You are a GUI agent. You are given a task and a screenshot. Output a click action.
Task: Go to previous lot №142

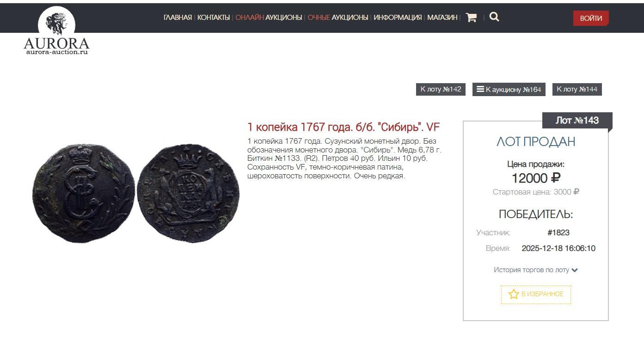pos(441,89)
